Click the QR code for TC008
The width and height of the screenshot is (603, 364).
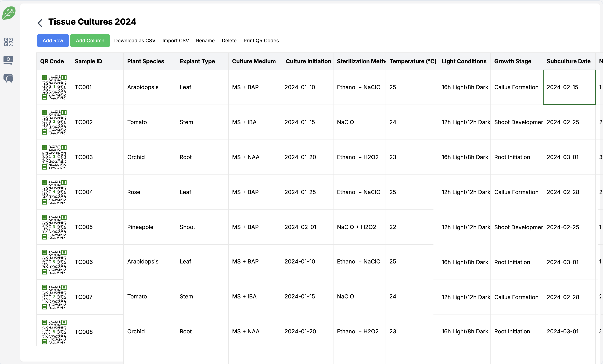[54, 332]
